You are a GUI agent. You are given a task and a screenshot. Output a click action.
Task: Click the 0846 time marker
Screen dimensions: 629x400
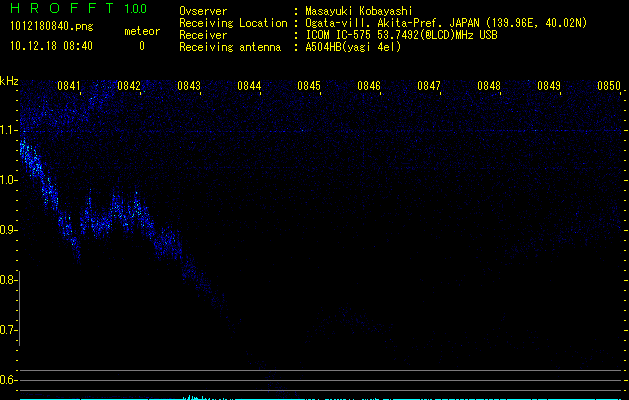pos(369,86)
